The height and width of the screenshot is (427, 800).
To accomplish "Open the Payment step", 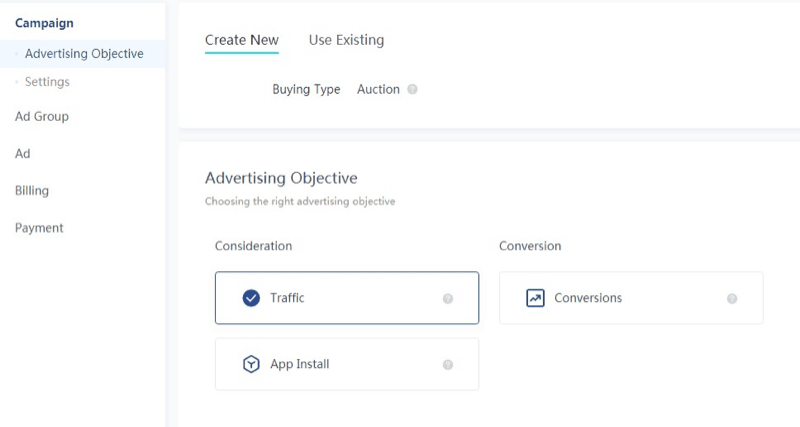I will point(39,228).
